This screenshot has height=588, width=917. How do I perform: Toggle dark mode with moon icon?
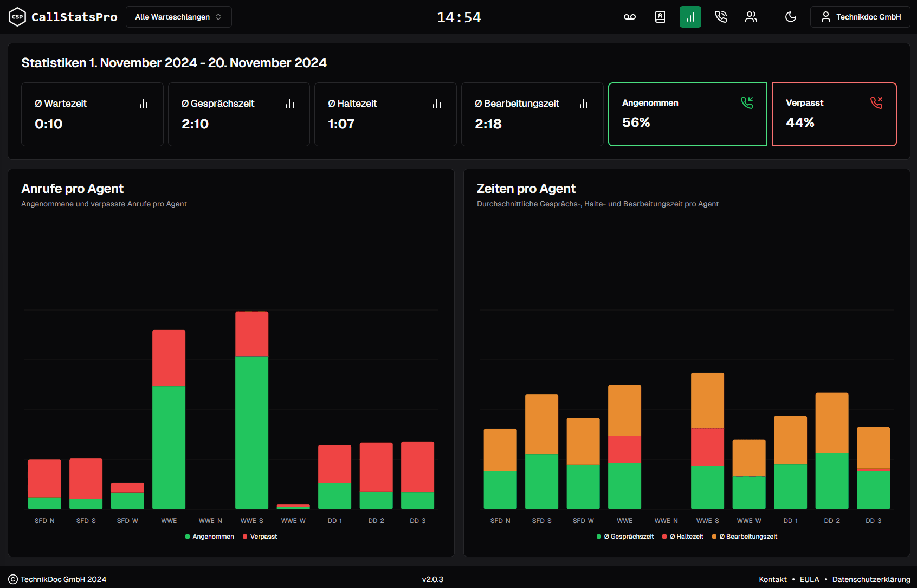pos(791,17)
